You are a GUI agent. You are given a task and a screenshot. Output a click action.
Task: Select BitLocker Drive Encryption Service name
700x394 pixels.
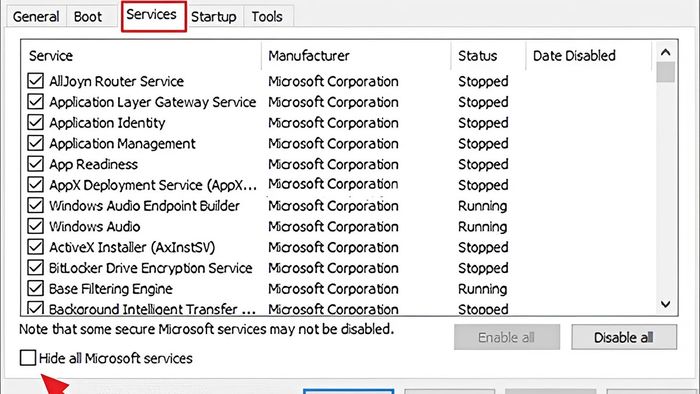150,268
